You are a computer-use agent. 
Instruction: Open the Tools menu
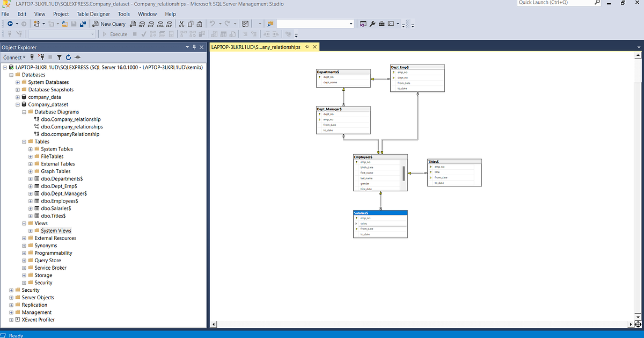(x=124, y=13)
